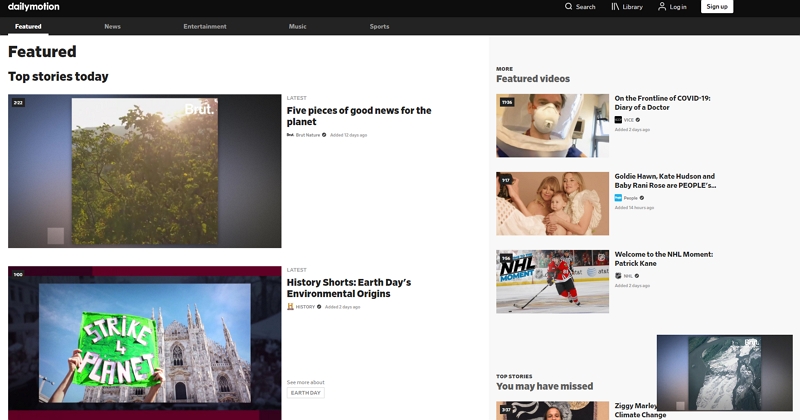Screen dimensions: 800x420
Task: Open the Sports tab
Action: point(379,27)
